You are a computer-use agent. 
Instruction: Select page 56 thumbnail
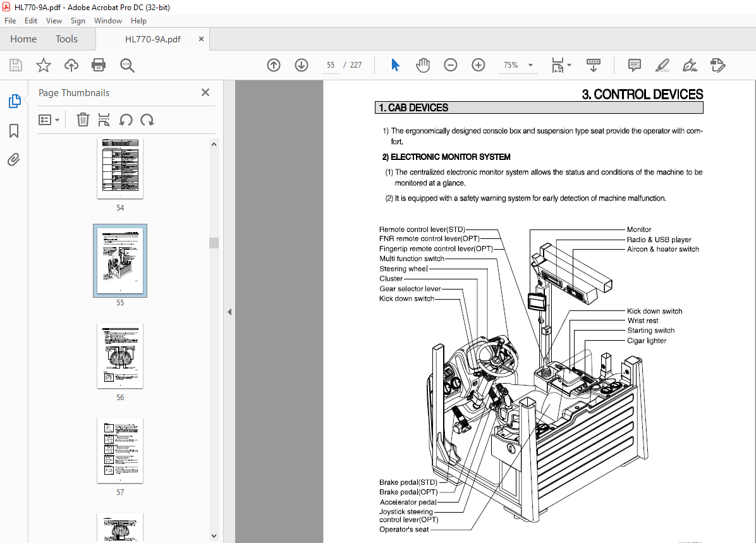coord(120,355)
